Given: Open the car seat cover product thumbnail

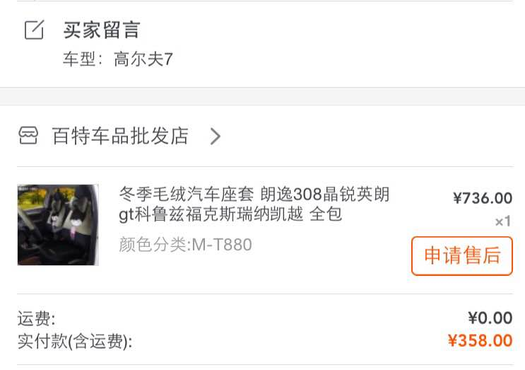Looking at the screenshot, I should [x=58, y=225].
